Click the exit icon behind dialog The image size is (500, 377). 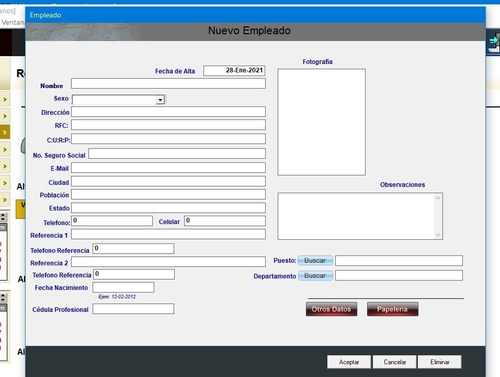[x=494, y=43]
